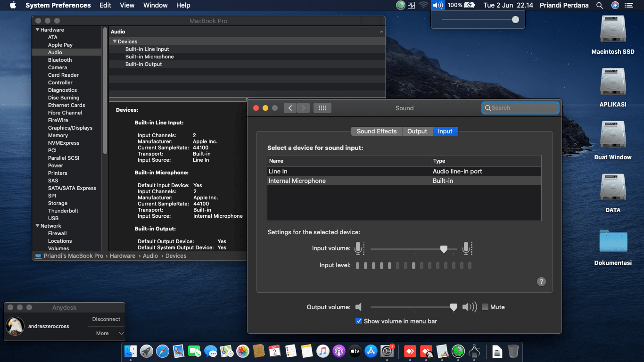Viewport: 644px width, 362px height.
Task: Open Photos from the Dock
Action: 243,351
